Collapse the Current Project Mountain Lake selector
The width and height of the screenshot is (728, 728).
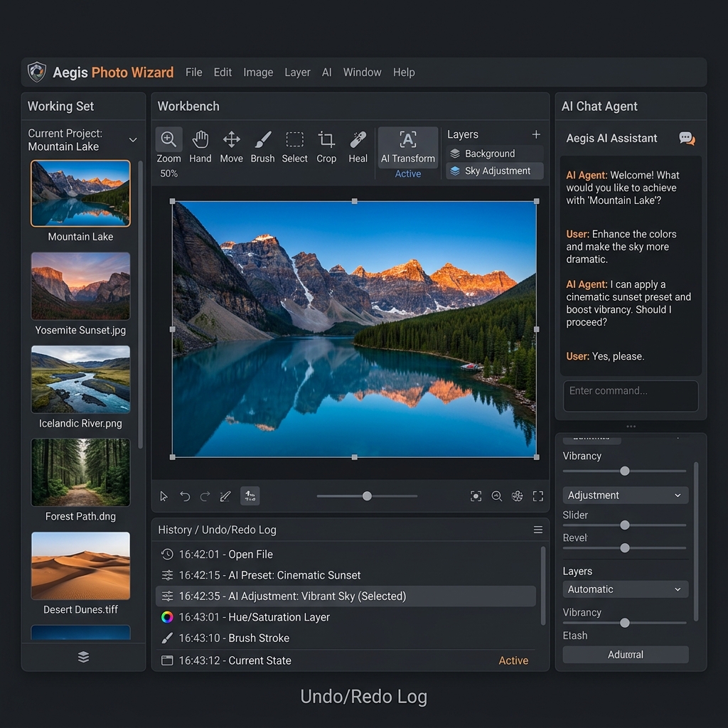coord(132,140)
